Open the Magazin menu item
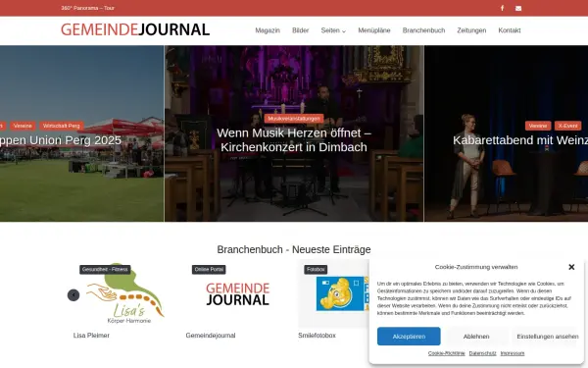Screen dimensions: 588x368 point(268,30)
